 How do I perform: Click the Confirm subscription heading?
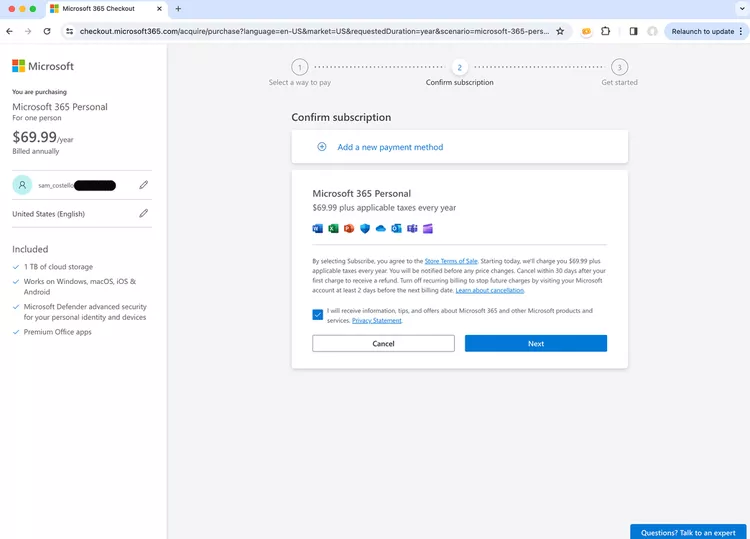(341, 117)
